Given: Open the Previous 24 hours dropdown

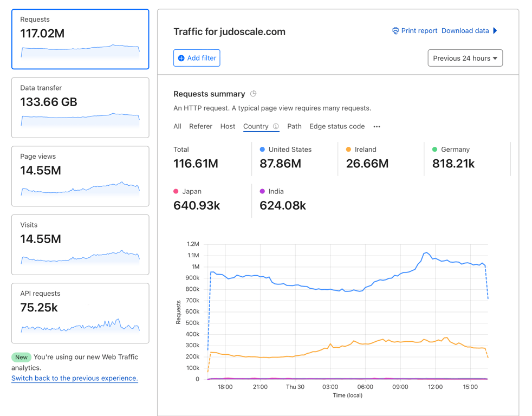Looking at the screenshot, I should (x=465, y=58).
